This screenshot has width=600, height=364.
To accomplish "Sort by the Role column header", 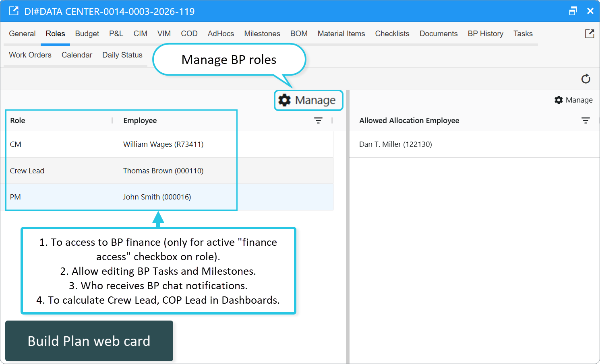I will (18, 121).
